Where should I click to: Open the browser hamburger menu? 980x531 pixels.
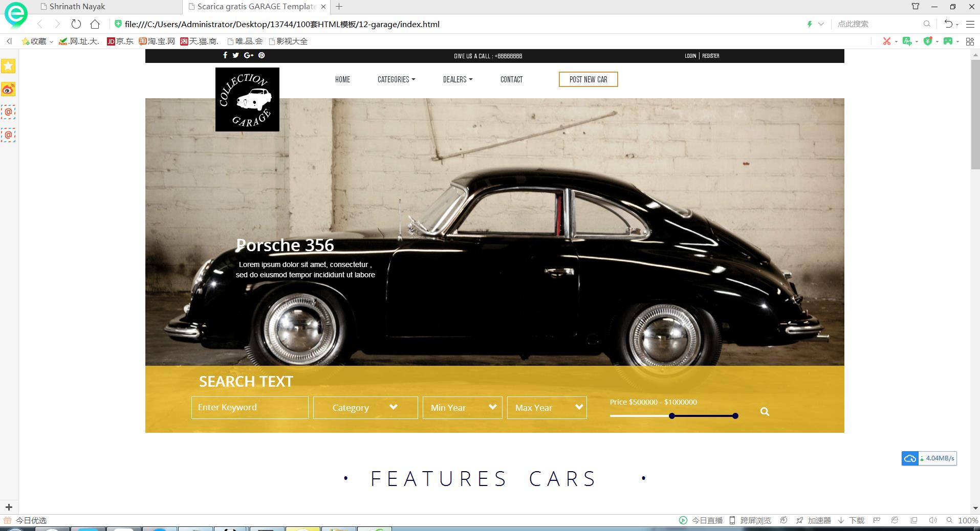[970, 24]
